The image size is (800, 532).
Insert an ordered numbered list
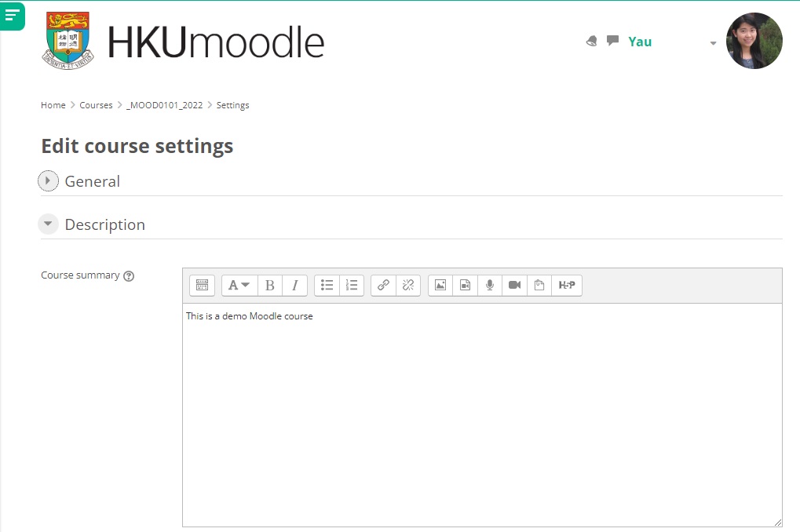pyautogui.click(x=352, y=286)
